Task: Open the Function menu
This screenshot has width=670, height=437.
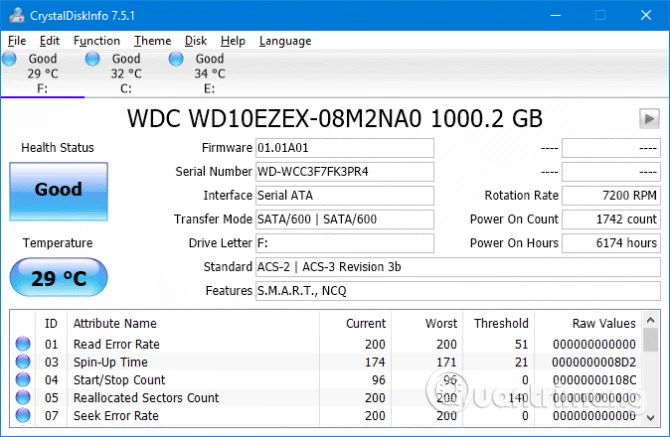Action: coord(97,41)
